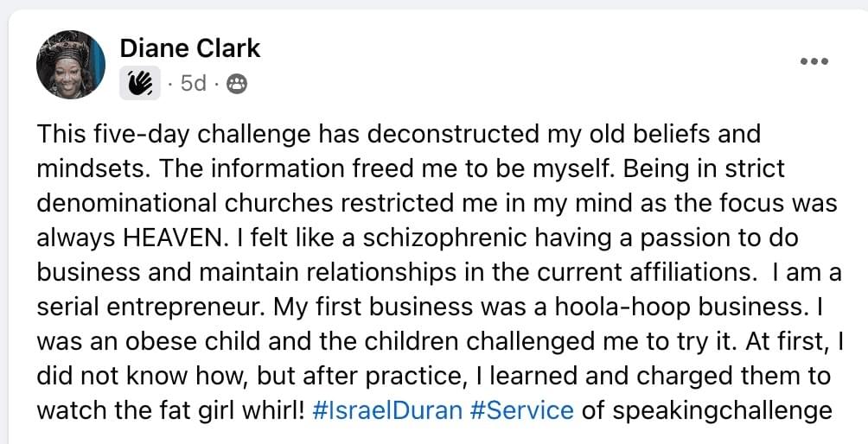Screen dimensions: 868x444
Task: Follow the #Service hashtag link
Action: (x=522, y=409)
